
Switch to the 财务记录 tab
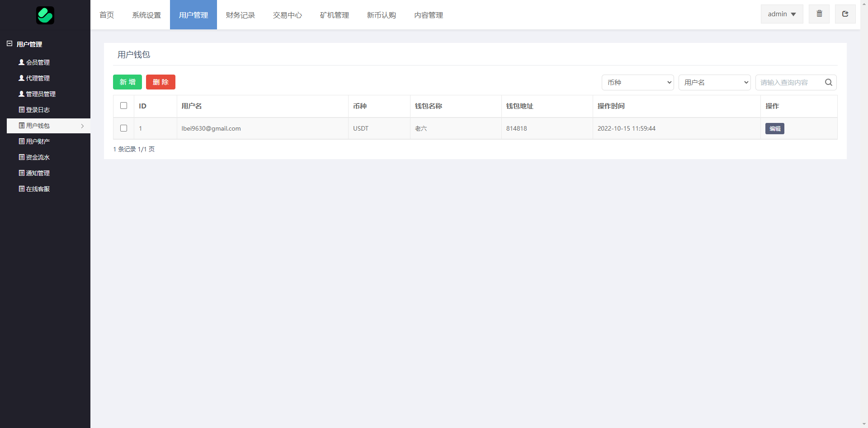(240, 15)
